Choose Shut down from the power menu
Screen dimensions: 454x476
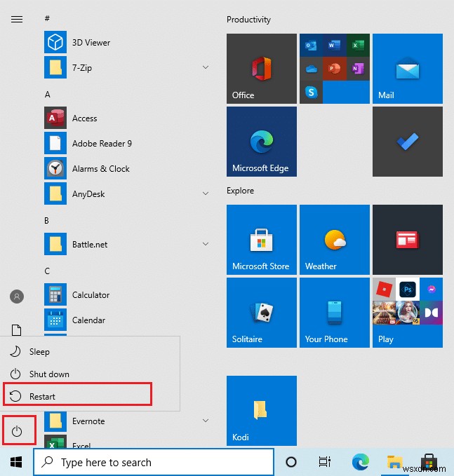[x=90, y=374]
